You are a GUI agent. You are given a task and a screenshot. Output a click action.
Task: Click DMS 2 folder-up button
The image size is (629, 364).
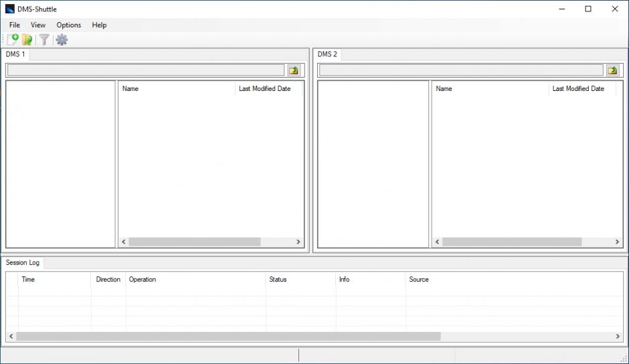tap(612, 70)
